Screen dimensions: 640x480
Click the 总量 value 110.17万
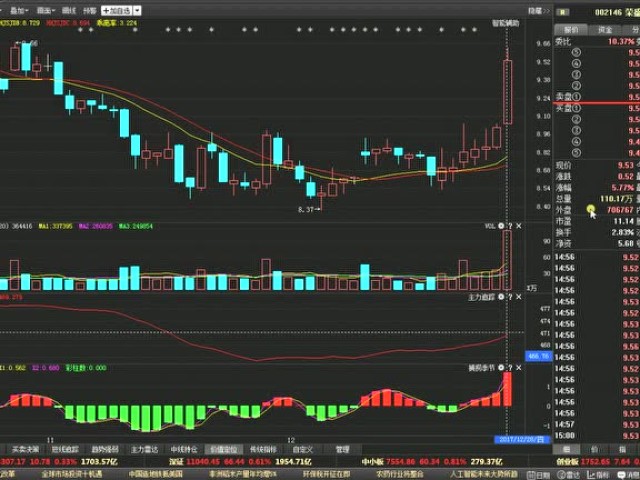[x=617, y=199]
